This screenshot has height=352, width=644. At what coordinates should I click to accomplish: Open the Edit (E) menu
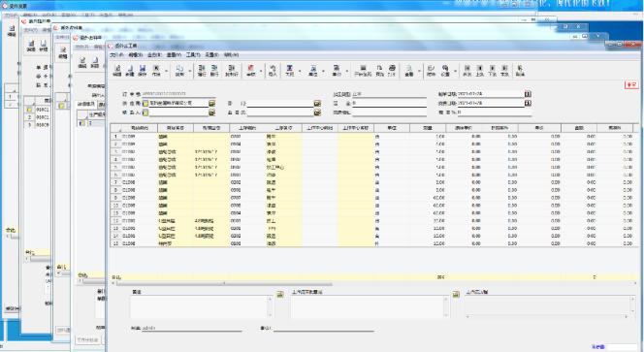click(x=135, y=54)
